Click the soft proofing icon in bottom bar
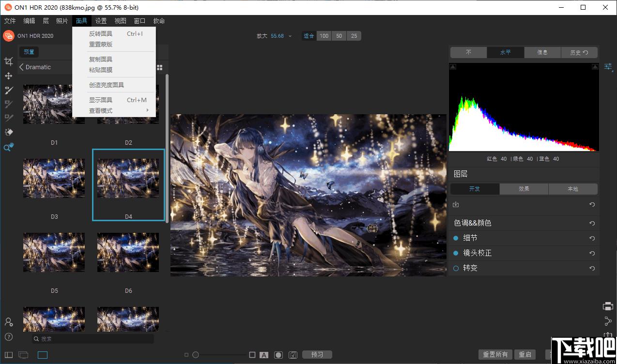The height and width of the screenshot is (364, 617). tap(293, 355)
